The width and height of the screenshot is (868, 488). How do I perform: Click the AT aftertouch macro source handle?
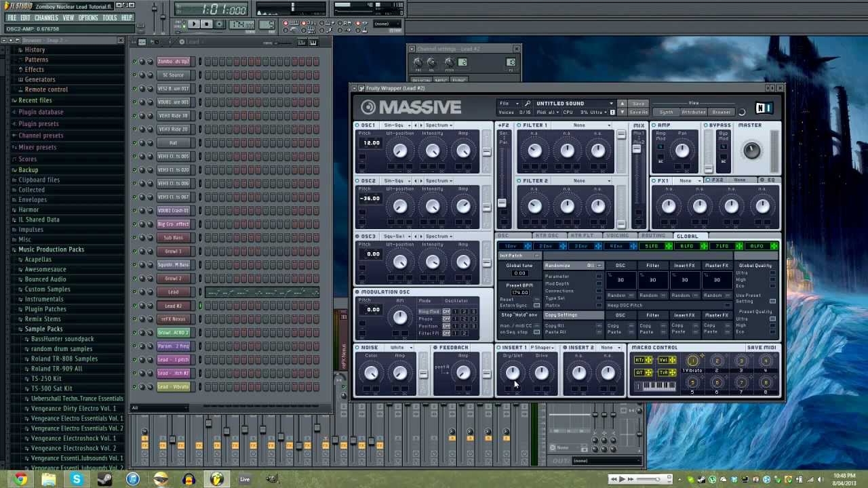(x=643, y=373)
